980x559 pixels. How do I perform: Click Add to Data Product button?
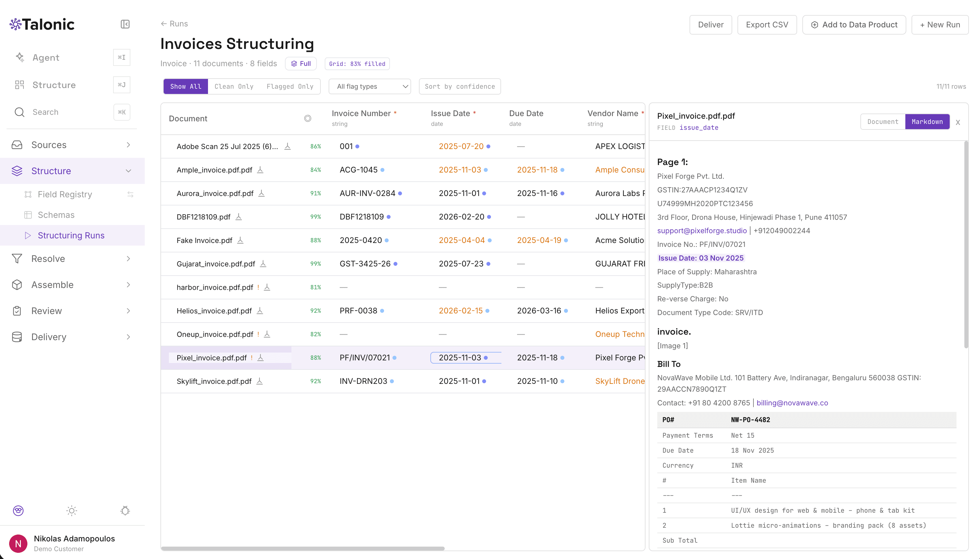click(854, 24)
